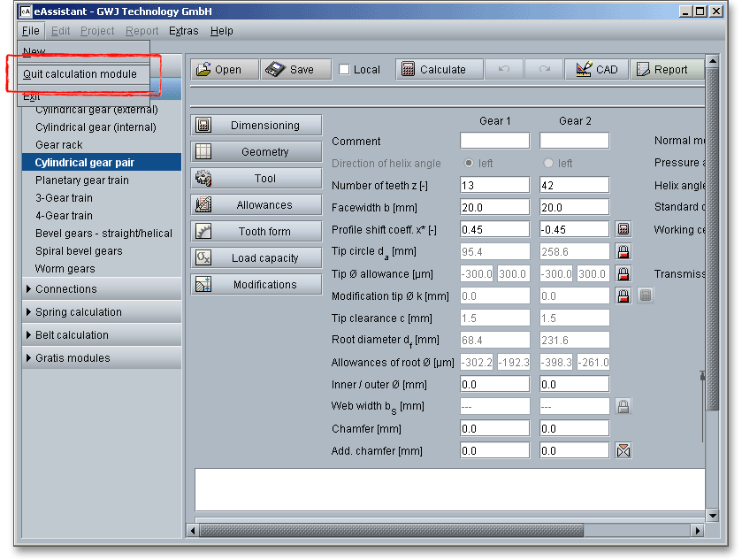Select the Gear 2 'left' helix direction radio
The image size is (742, 560).
pos(549,163)
